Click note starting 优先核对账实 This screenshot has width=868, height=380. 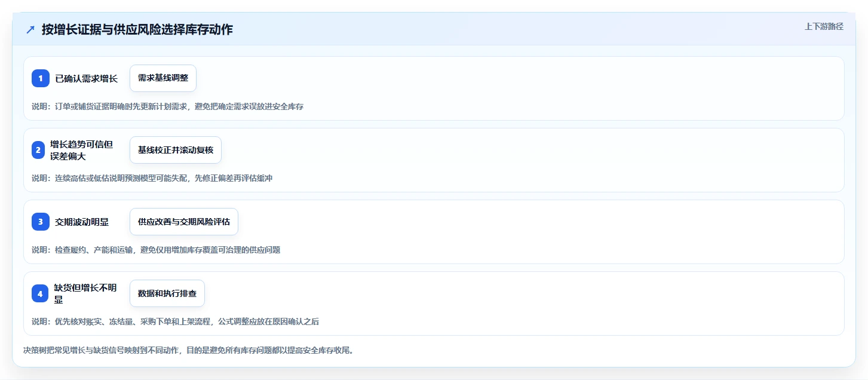pyautogui.click(x=176, y=321)
